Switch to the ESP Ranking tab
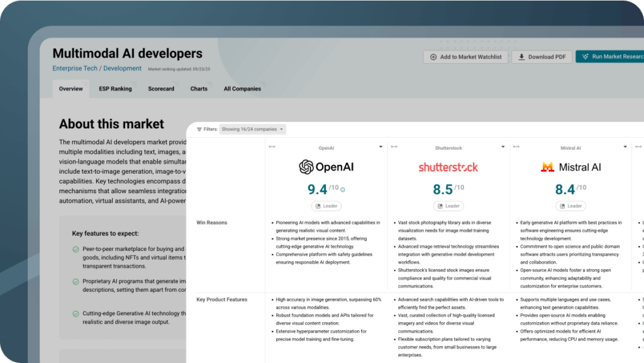Image resolution: width=644 pixels, height=363 pixels. coord(115,89)
